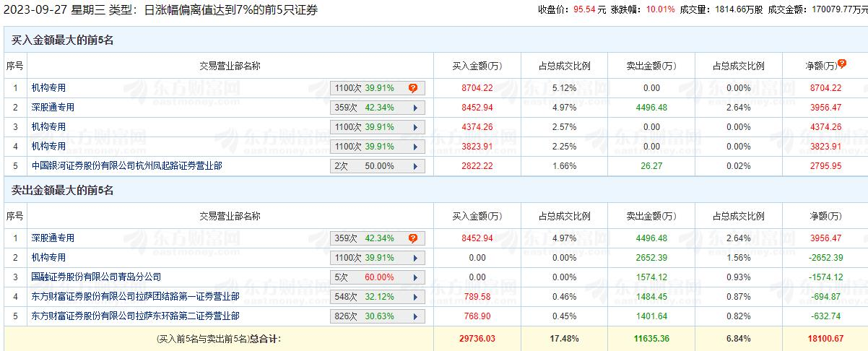The height and width of the screenshot is (351, 868).
Task: Click the 卖出金额最大的前5名 section header
Action: (63, 191)
